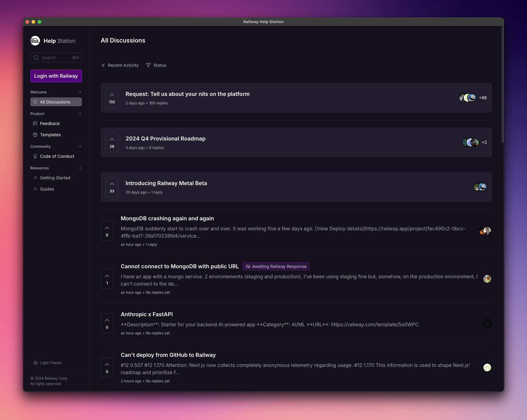Open the Recent Activity sort dropdown
Screen dimensions: 527x420
coord(120,65)
